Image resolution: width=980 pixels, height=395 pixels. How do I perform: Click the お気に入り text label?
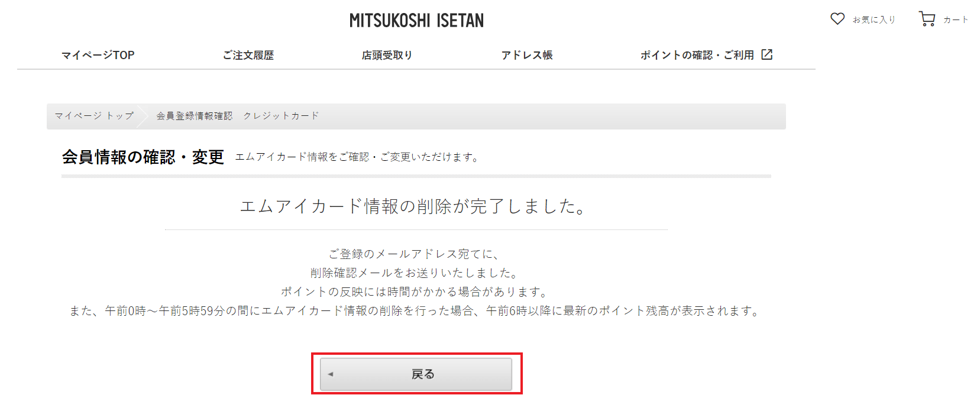point(874,20)
